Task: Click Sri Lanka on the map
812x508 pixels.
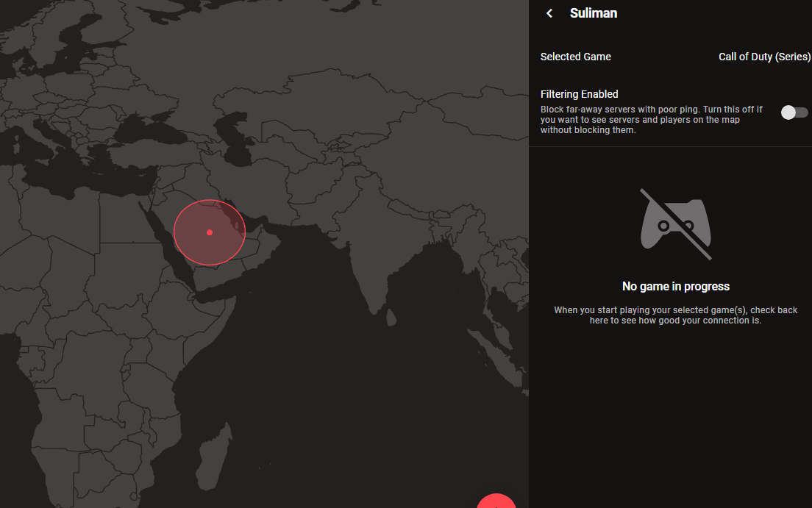Action: (x=392, y=318)
